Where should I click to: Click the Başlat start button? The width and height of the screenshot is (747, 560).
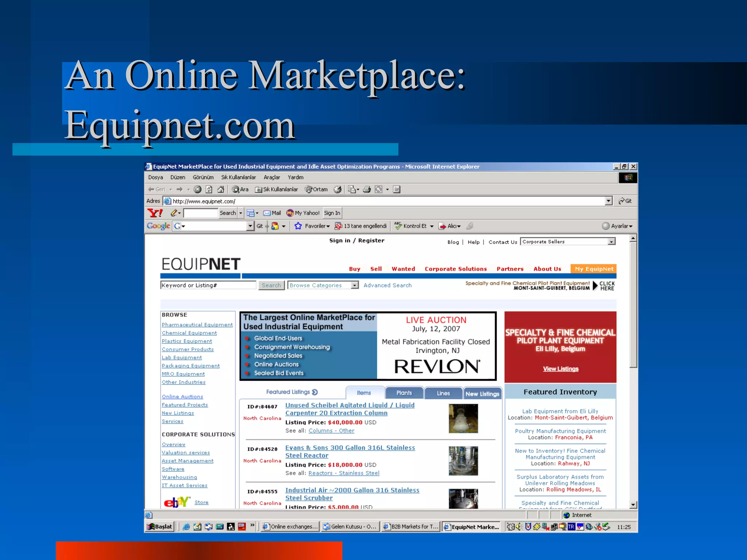pyautogui.click(x=159, y=526)
